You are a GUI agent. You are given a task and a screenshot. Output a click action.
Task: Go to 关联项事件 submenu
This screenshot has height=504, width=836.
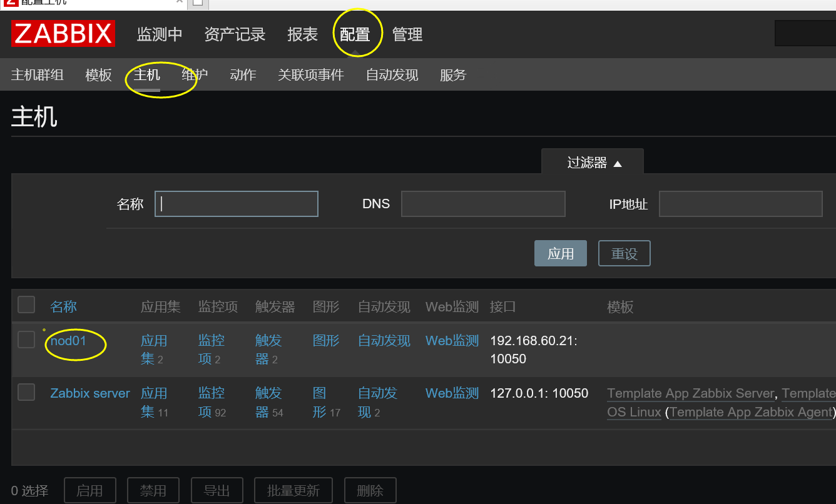tap(311, 75)
